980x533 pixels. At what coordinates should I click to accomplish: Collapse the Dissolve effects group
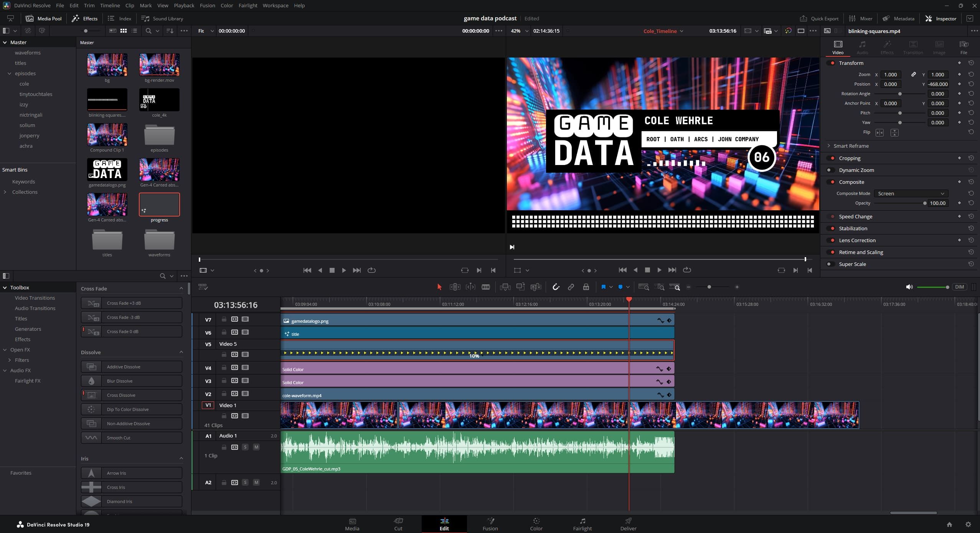pos(181,352)
